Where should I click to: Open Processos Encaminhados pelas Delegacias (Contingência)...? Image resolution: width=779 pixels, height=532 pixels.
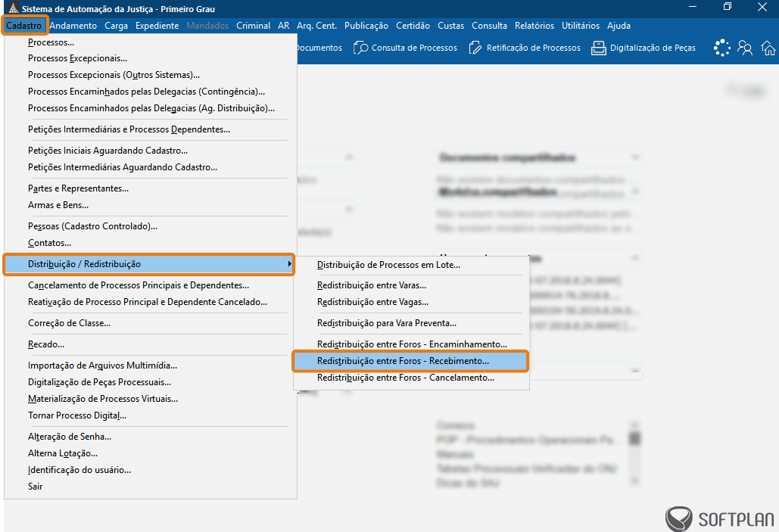(151, 92)
